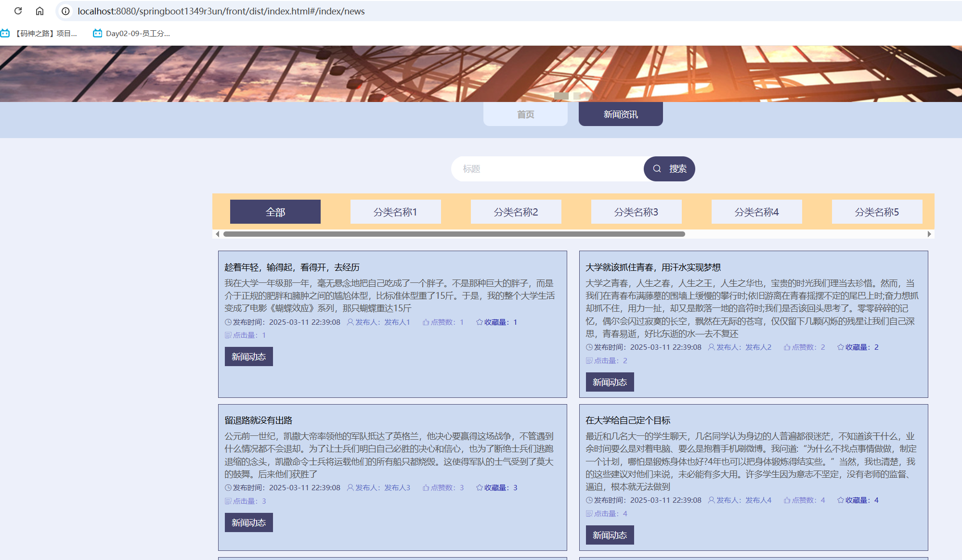The width and height of the screenshot is (962, 560).
Task: Open the Day02-09 bookmark
Action: (x=131, y=33)
